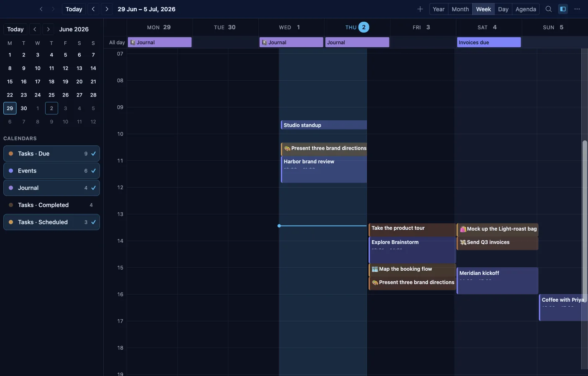The image size is (588, 376).
Task: Select June 18 in mini calendar
Action: click(51, 81)
